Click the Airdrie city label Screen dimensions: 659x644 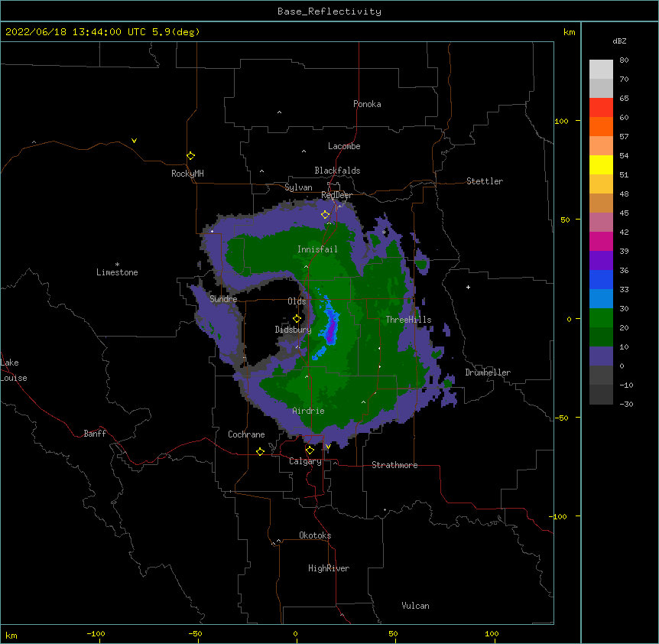coord(309,411)
